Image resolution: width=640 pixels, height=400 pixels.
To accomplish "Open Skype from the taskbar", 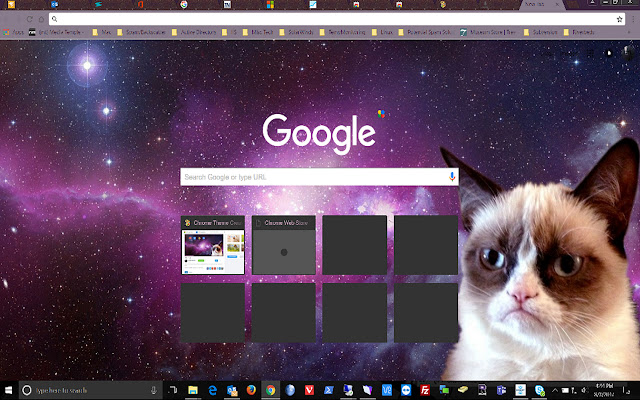I will (540, 391).
